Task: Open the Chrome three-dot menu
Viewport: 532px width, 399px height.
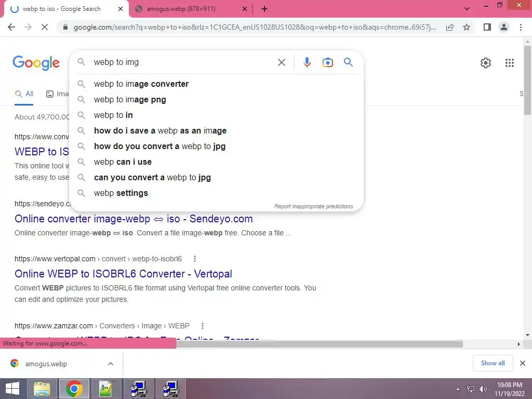Action: click(x=521, y=27)
